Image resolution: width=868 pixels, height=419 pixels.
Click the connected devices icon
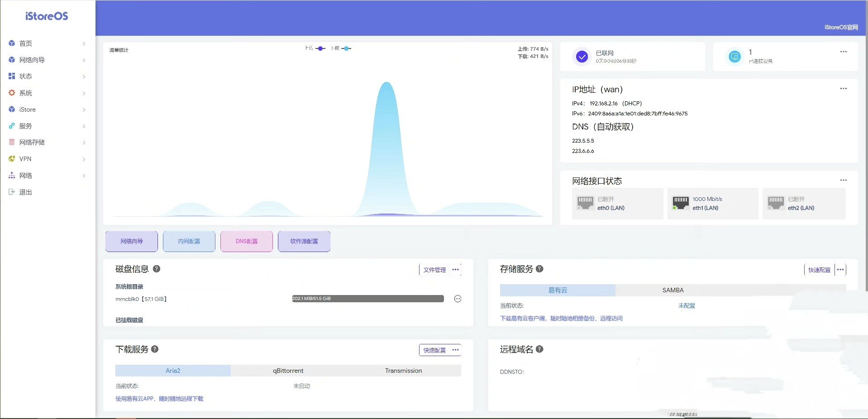[734, 57]
